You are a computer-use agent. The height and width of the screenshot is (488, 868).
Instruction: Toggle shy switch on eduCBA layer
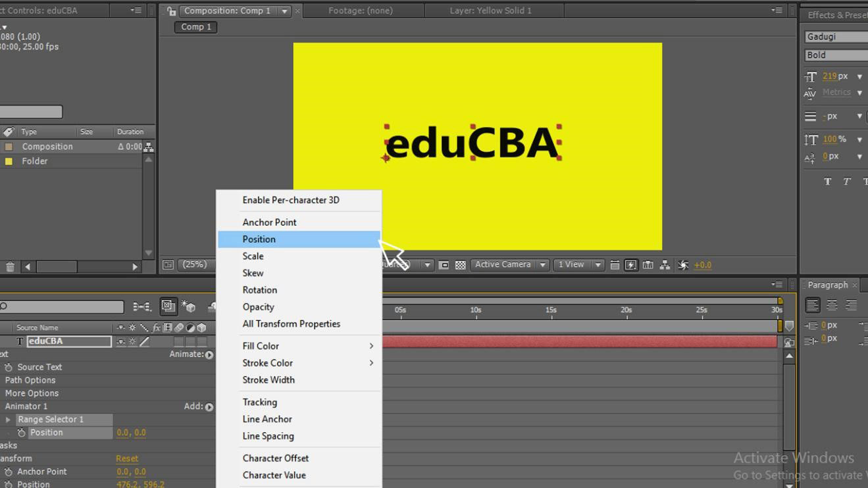pyautogui.click(x=121, y=341)
